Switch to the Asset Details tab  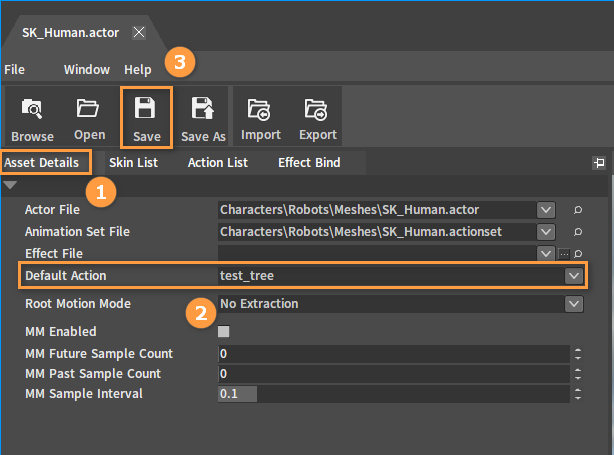tap(42, 162)
